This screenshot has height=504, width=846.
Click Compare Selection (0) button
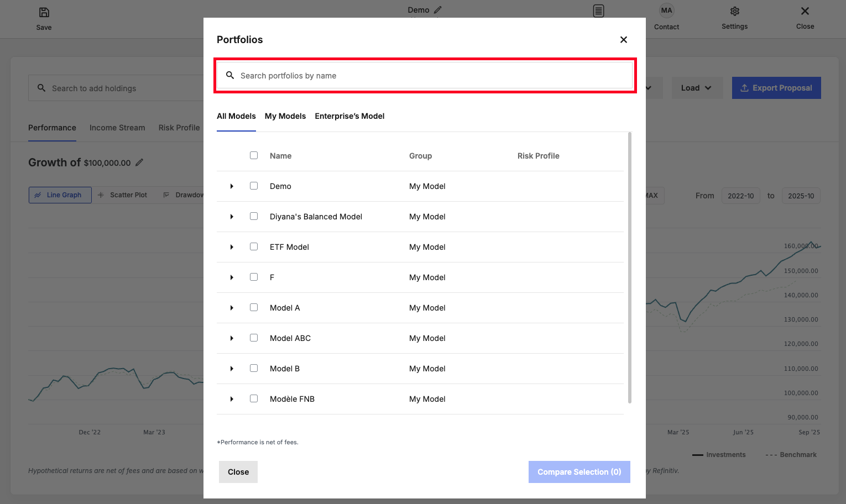point(579,472)
